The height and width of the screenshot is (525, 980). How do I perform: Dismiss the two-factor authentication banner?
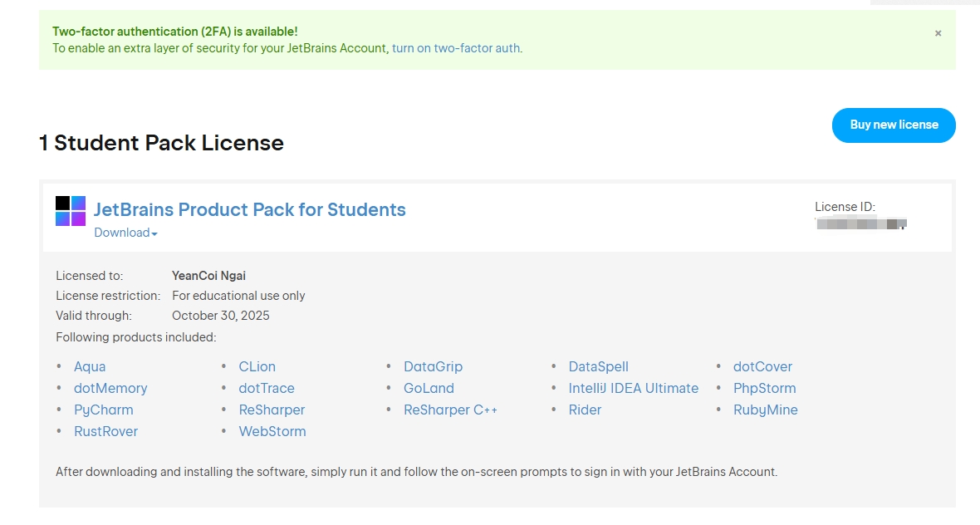pos(938,33)
